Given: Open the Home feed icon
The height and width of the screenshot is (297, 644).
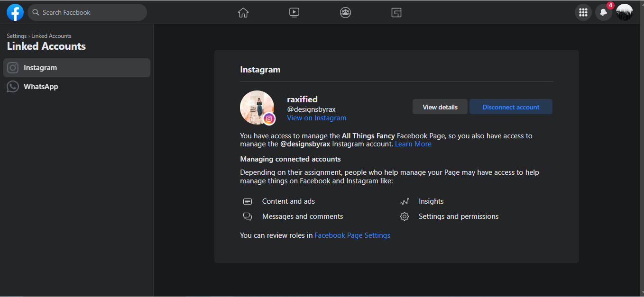Looking at the screenshot, I should [243, 13].
